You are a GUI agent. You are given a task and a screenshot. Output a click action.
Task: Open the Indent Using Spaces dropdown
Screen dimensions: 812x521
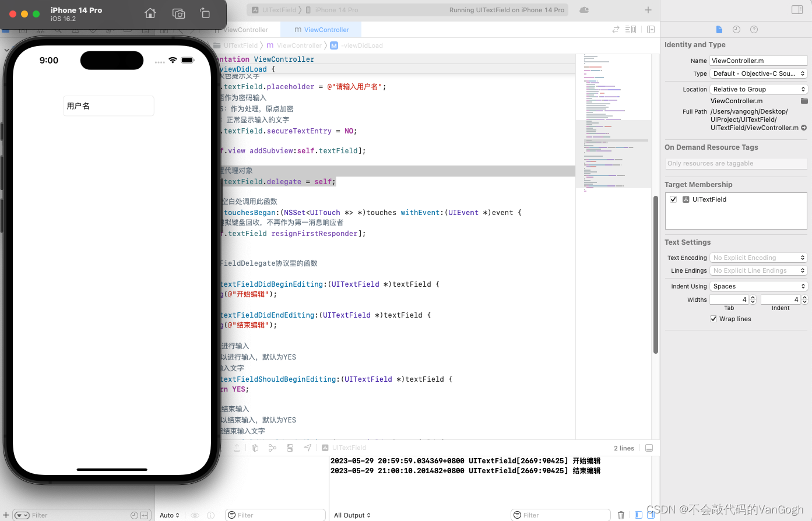tap(758, 286)
